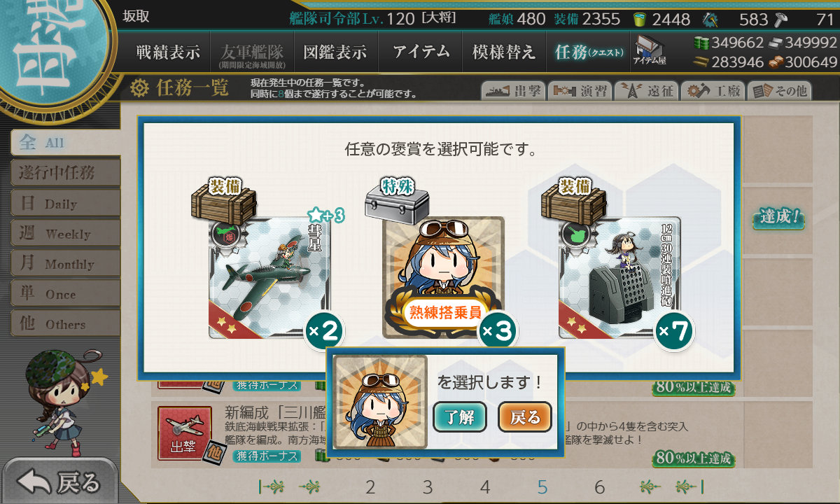Click the 達成! completed quest badge
The image size is (840, 504).
pyautogui.click(x=779, y=217)
